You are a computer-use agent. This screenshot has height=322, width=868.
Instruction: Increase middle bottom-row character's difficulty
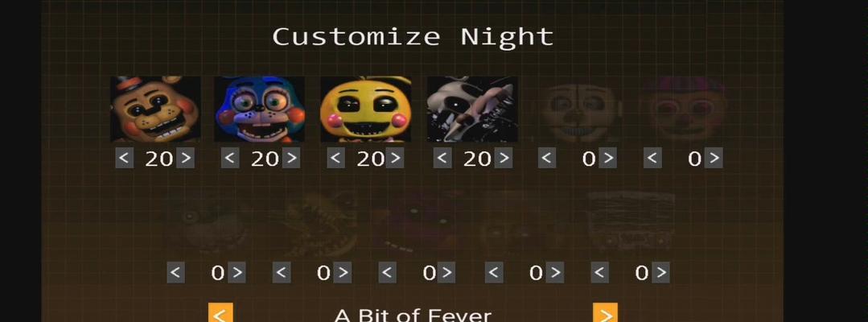click(446, 273)
